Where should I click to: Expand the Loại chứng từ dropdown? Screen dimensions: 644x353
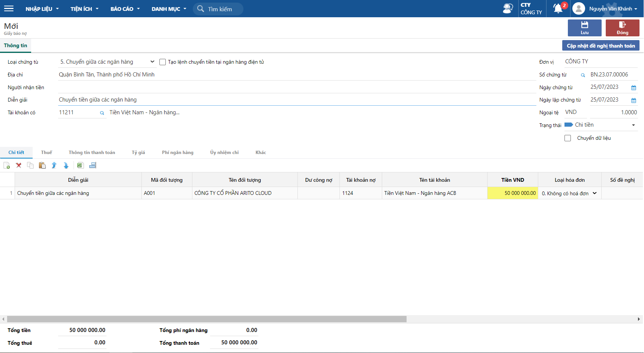click(x=152, y=62)
